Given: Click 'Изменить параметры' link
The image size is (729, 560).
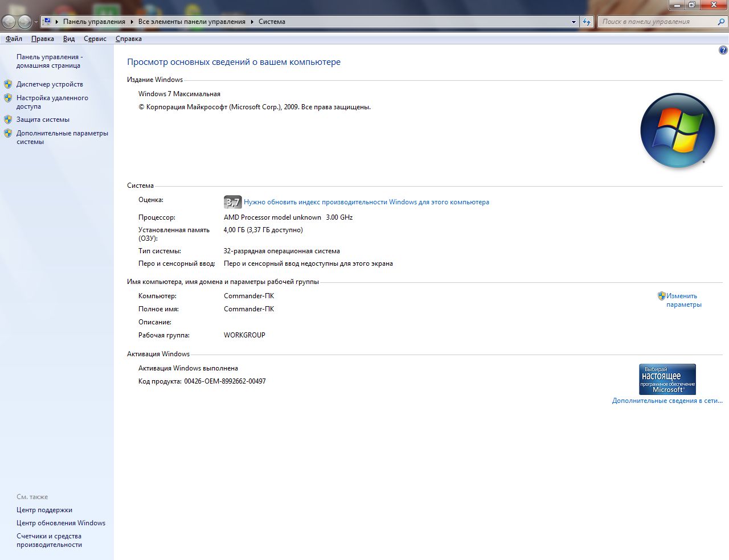Looking at the screenshot, I should pyautogui.click(x=684, y=300).
